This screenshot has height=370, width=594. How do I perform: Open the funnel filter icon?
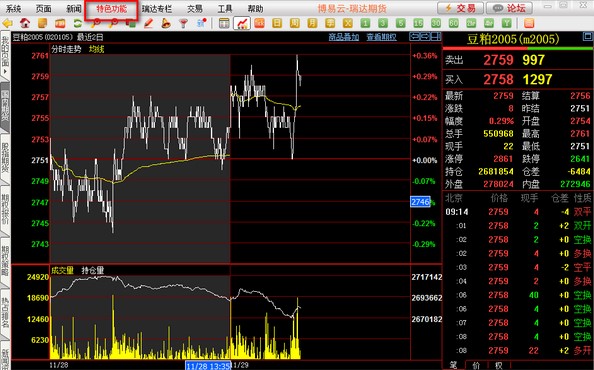(183, 24)
